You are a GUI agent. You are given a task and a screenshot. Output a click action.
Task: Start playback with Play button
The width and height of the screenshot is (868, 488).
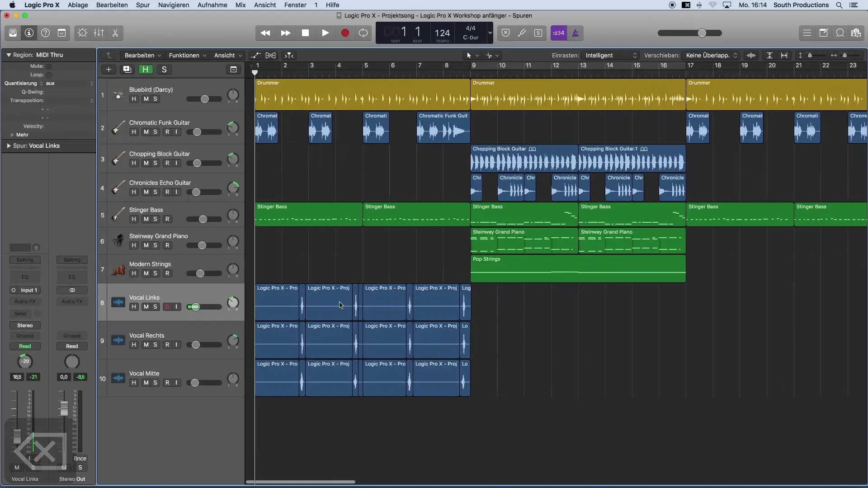(325, 33)
